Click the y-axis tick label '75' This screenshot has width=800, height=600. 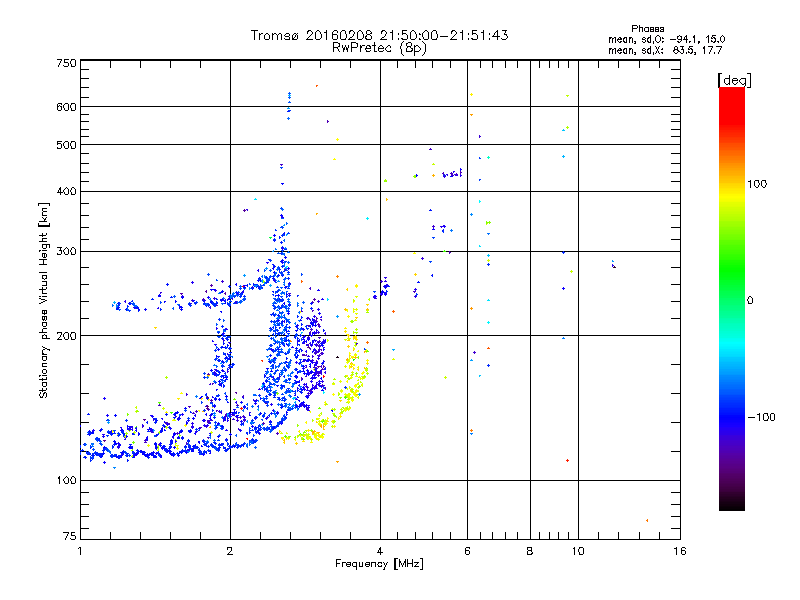(70, 536)
